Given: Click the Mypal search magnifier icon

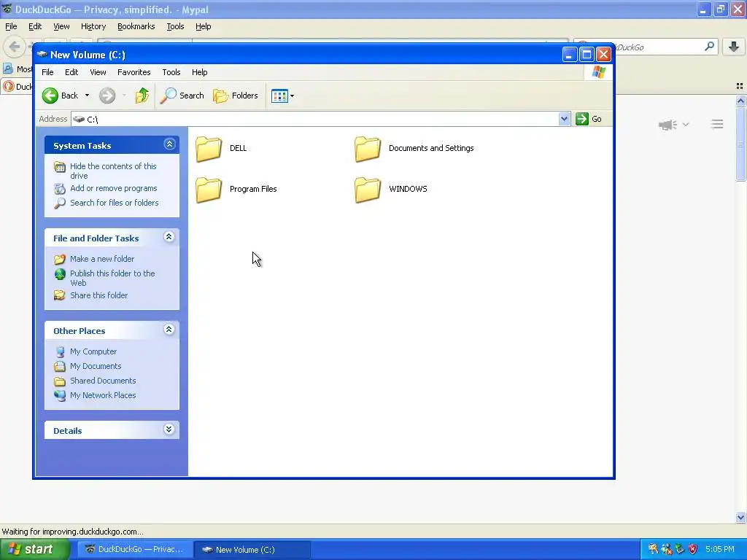Looking at the screenshot, I should pyautogui.click(x=709, y=47).
